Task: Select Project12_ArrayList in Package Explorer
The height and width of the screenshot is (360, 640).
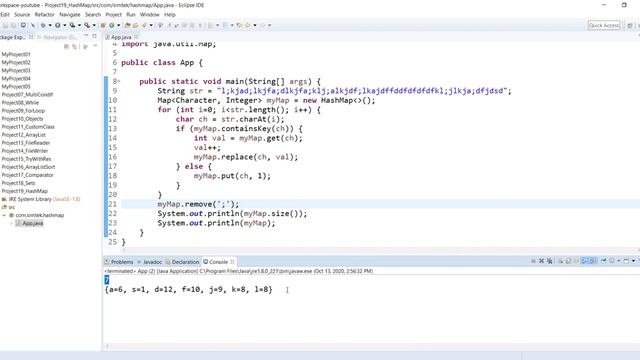Action: point(24,135)
